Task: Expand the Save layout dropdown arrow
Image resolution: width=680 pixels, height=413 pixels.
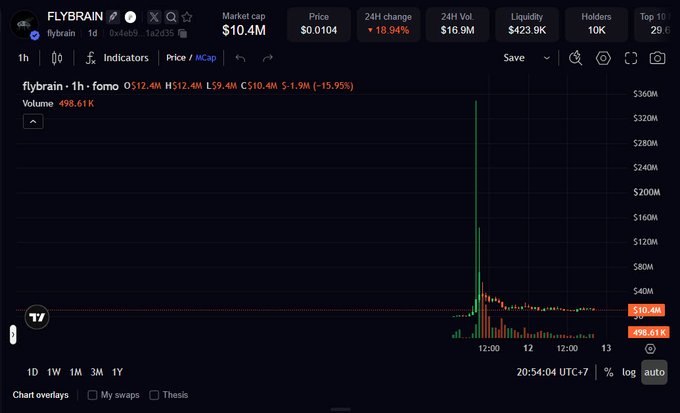Action: coord(547,58)
